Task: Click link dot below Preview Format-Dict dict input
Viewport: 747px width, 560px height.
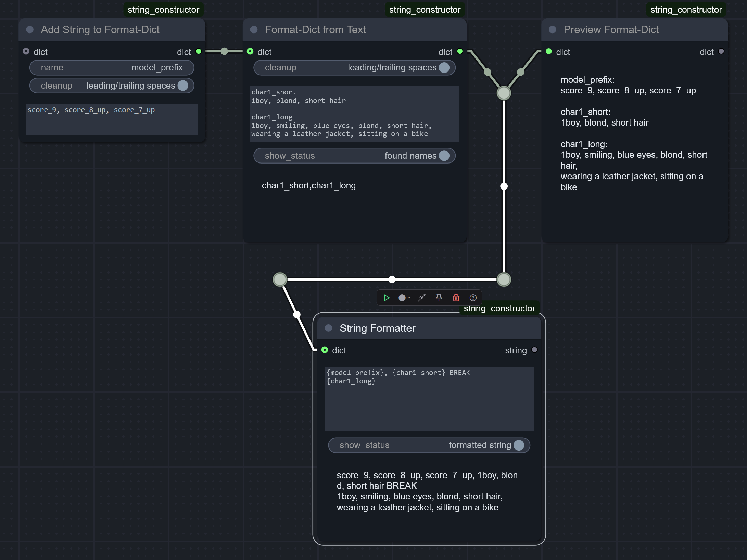Action: click(x=521, y=72)
